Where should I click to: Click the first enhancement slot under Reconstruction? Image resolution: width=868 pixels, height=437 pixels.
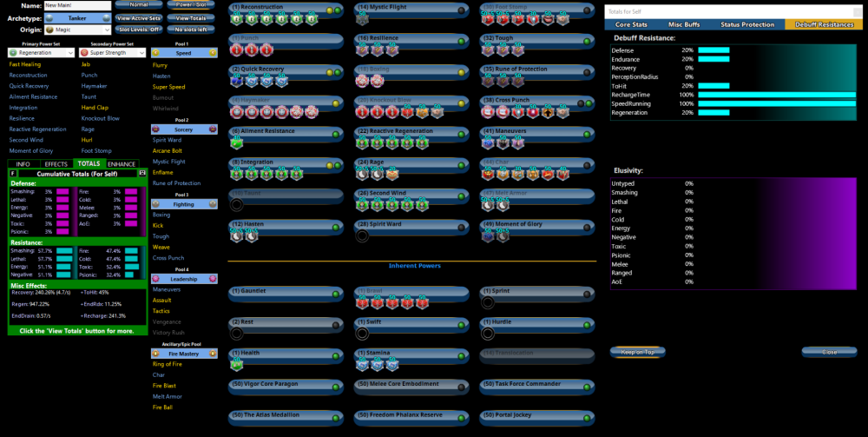point(236,19)
